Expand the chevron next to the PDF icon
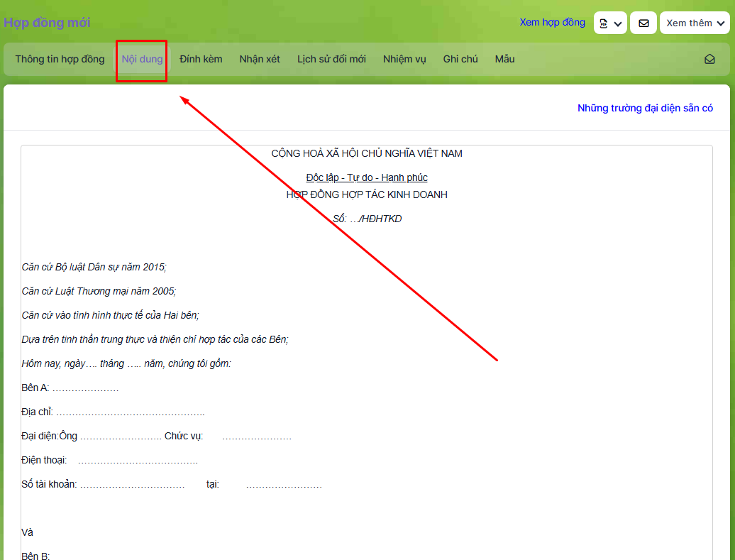 coord(618,23)
